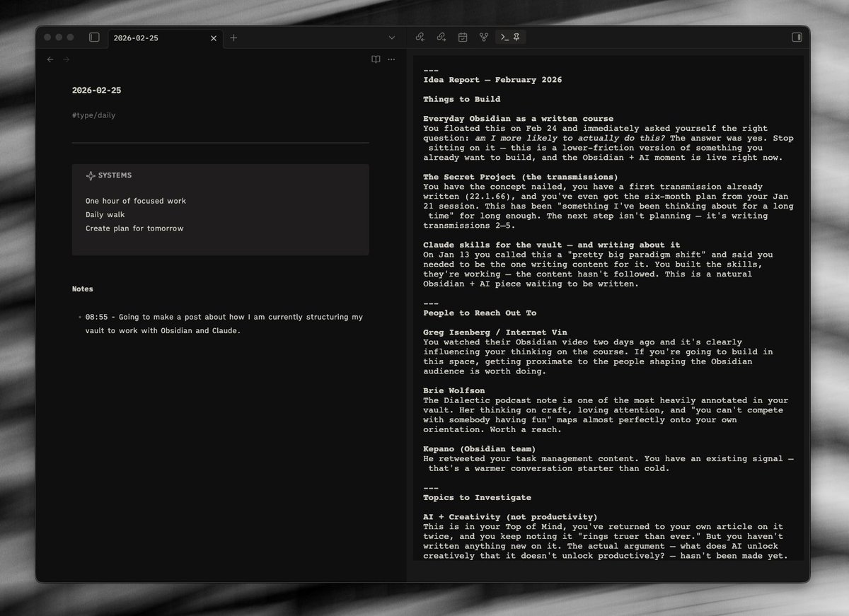
Task: Click 'The Secret Project (the transmissions)' heading
Action: pos(520,177)
